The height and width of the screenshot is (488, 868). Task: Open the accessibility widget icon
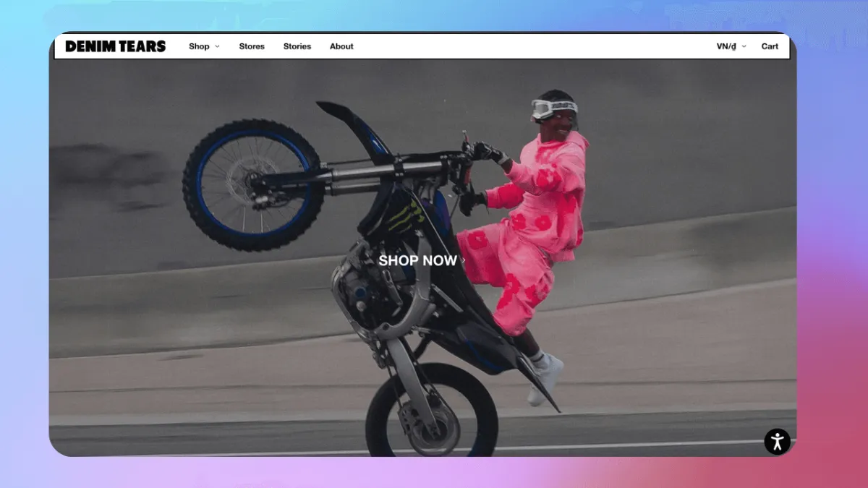777,441
